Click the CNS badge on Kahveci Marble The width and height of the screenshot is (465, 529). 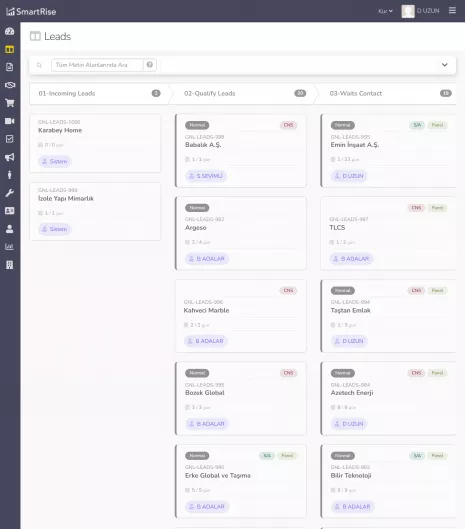pyautogui.click(x=288, y=290)
